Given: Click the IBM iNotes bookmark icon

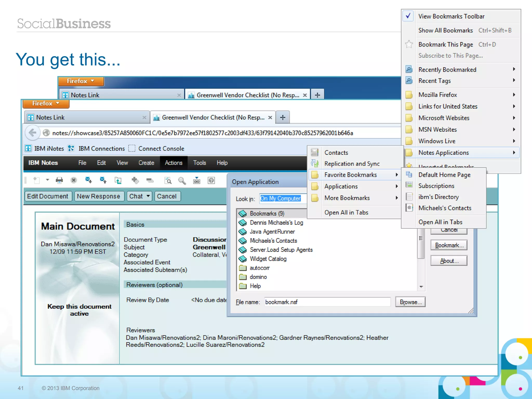Looking at the screenshot, I should [28, 148].
